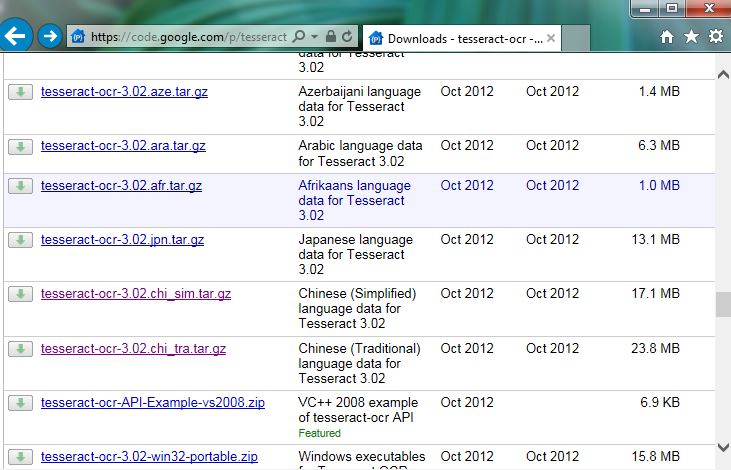Click Chinese (Simplified) language data description
This screenshot has width=731, height=470.
click(357, 309)
